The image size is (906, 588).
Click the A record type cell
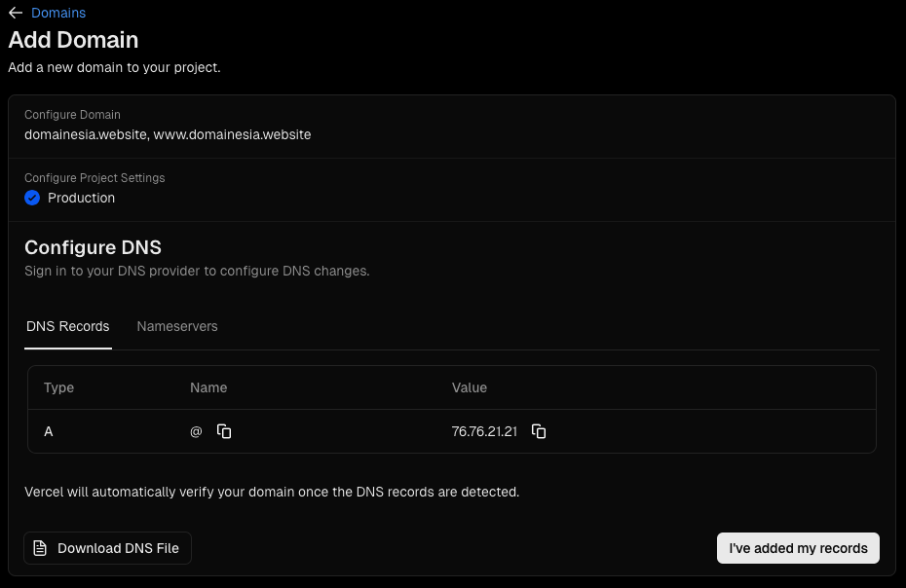coord(49,431)
